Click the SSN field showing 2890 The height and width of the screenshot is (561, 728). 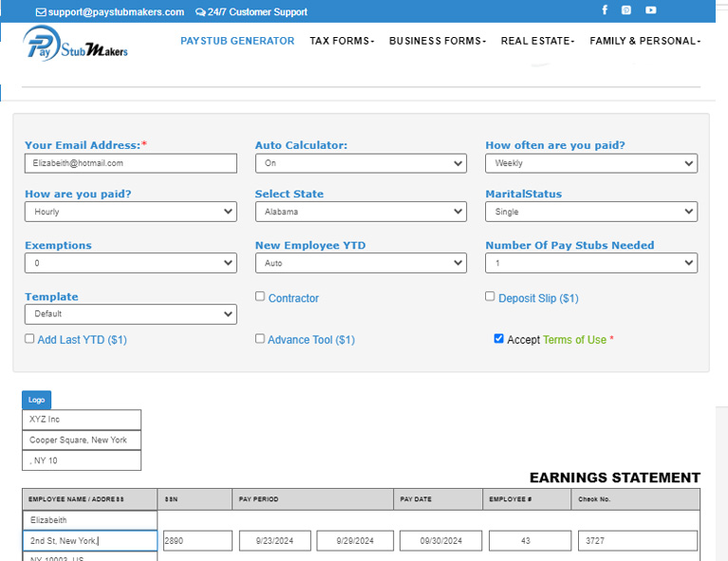197,540
